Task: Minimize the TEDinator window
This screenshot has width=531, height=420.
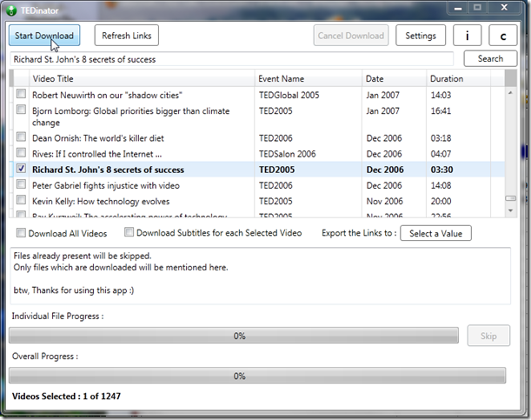Action: click(458, 8)
